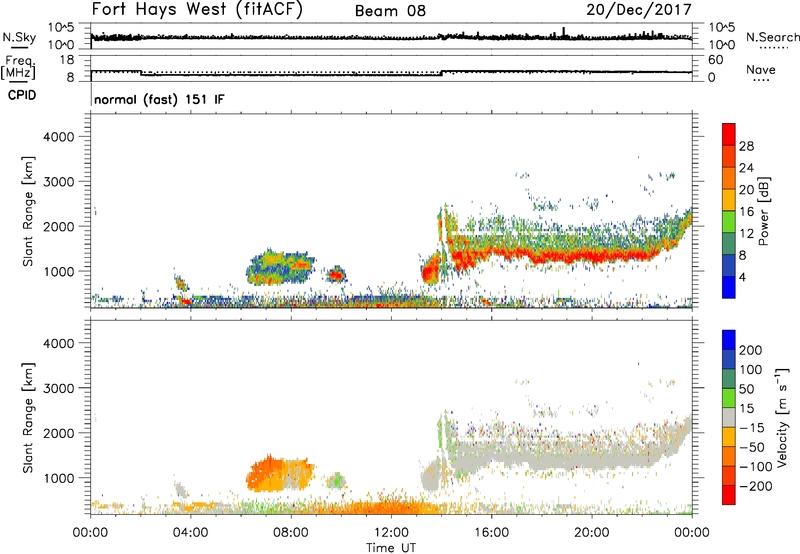Screen dimensions: 800x554
Task: Click the green scatter patch near 10:00 in velocity panel
Action: [336, 480]
